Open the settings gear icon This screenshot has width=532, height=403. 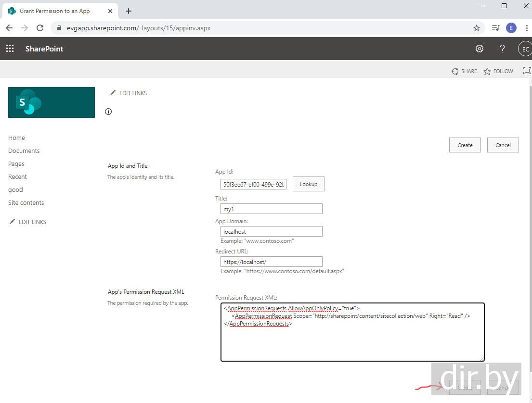pyautogui.click(x=479, y=49)
